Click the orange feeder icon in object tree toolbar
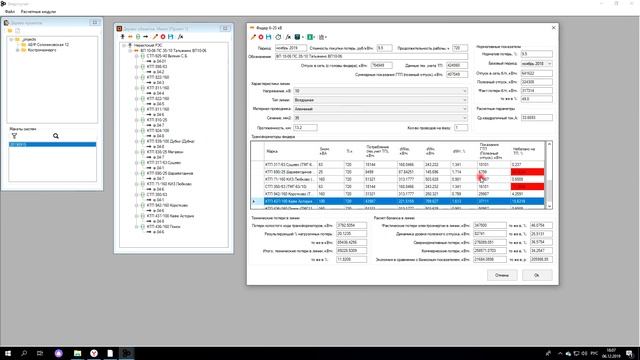The image size is (640, 360). 130,37
